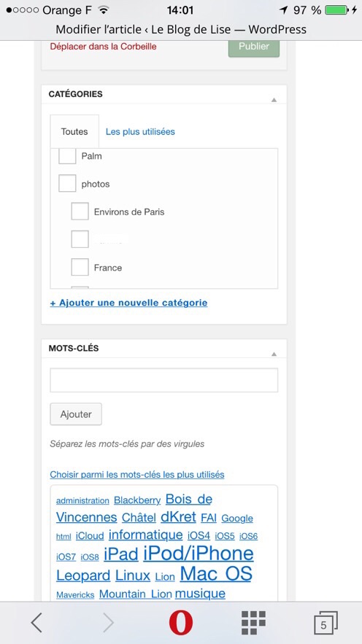Tap the battery icon in status bar
Viewport: 362px width, 644px height.
tap(337, 10)
